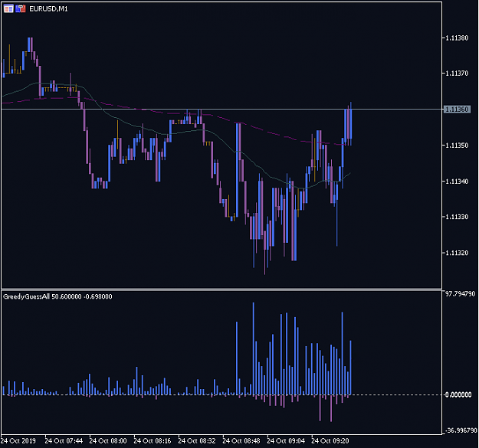The width and height of the screenshot is (479, 448).
Task: Click the 24 Oct 08:16 time label
Action: [x=153, y=441]
